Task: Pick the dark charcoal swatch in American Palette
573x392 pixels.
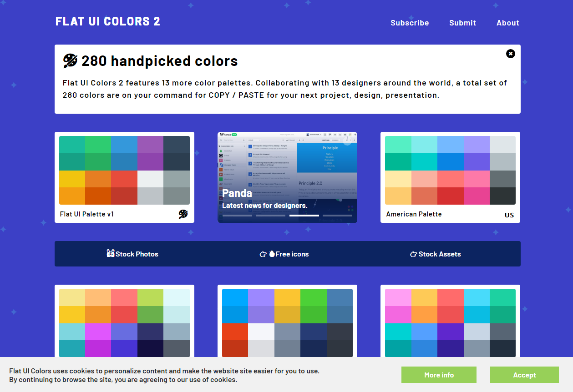Action: tap(502, 196)
